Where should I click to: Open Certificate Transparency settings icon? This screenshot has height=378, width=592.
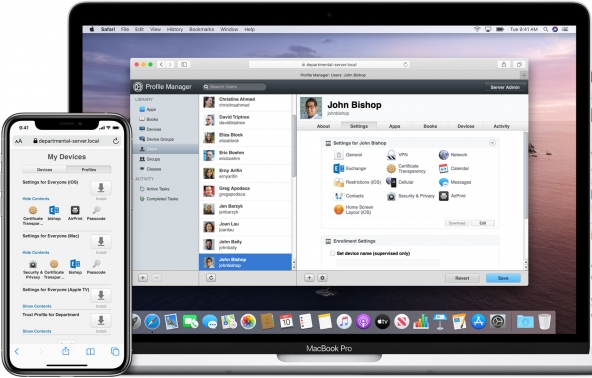coord(391,168)
